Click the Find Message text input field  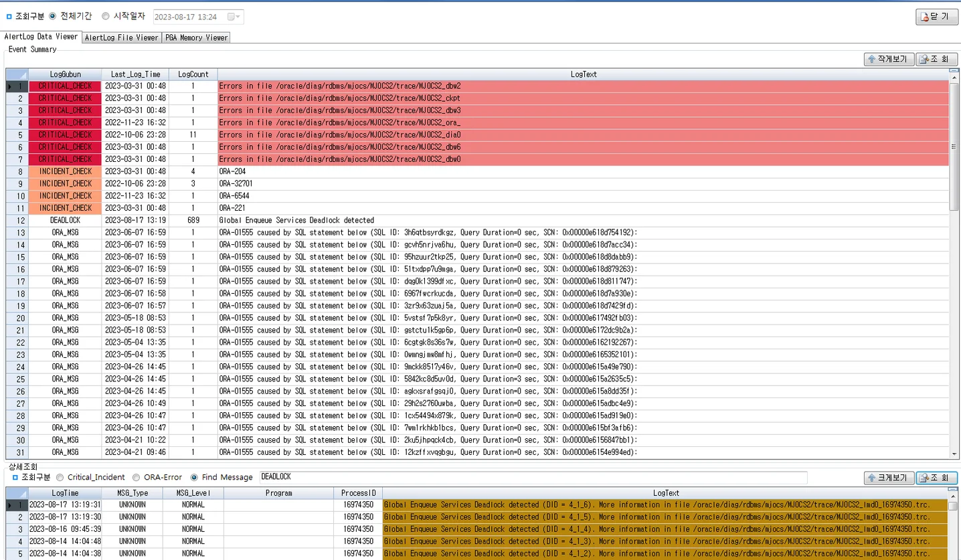point(532,478)
